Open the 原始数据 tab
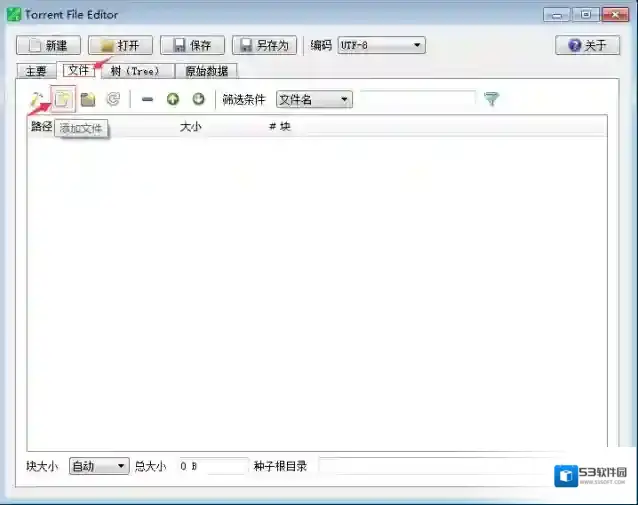 click(206, 71)
